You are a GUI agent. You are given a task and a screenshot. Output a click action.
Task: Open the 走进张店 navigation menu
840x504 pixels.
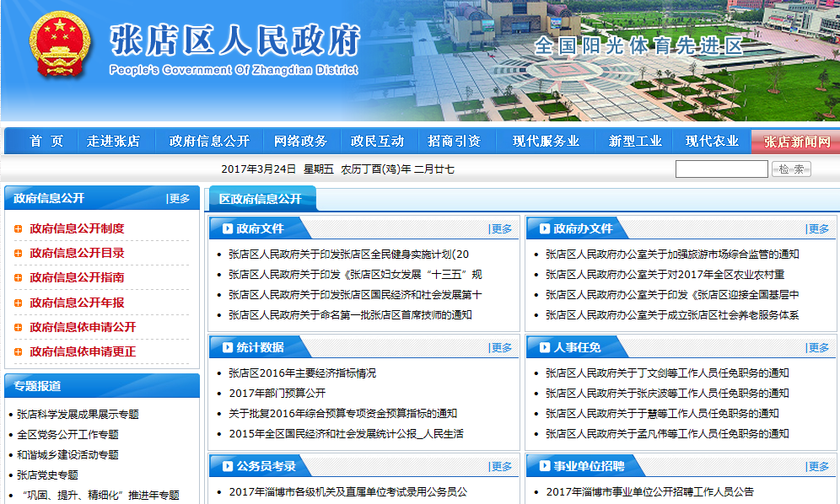(x=113, y=142)
